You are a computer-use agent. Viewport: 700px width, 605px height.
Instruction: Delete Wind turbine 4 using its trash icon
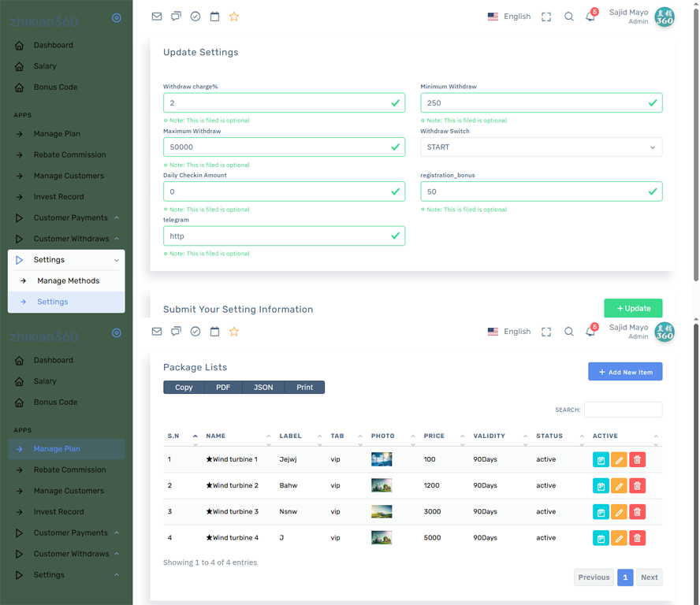tap(637, 538)
